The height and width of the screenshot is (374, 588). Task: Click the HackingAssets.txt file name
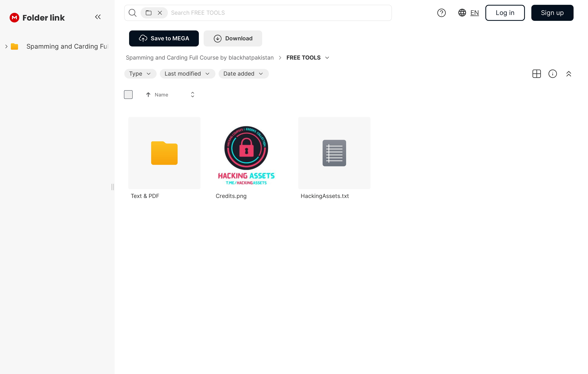(325, 196)
